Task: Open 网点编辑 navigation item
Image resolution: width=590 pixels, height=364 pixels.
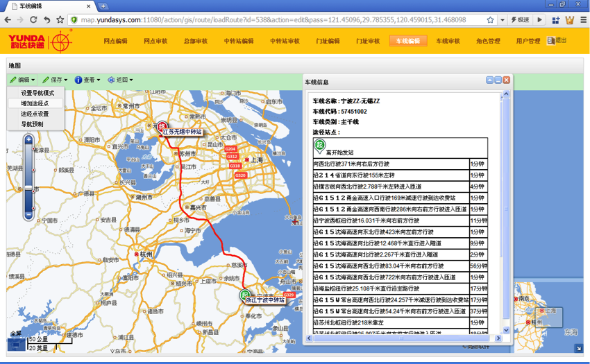Action: pos(115,41)
